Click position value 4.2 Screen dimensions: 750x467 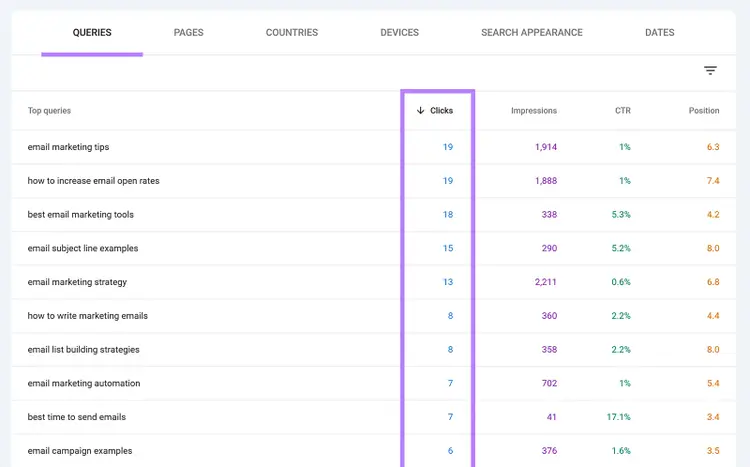[x=713, y=214]
